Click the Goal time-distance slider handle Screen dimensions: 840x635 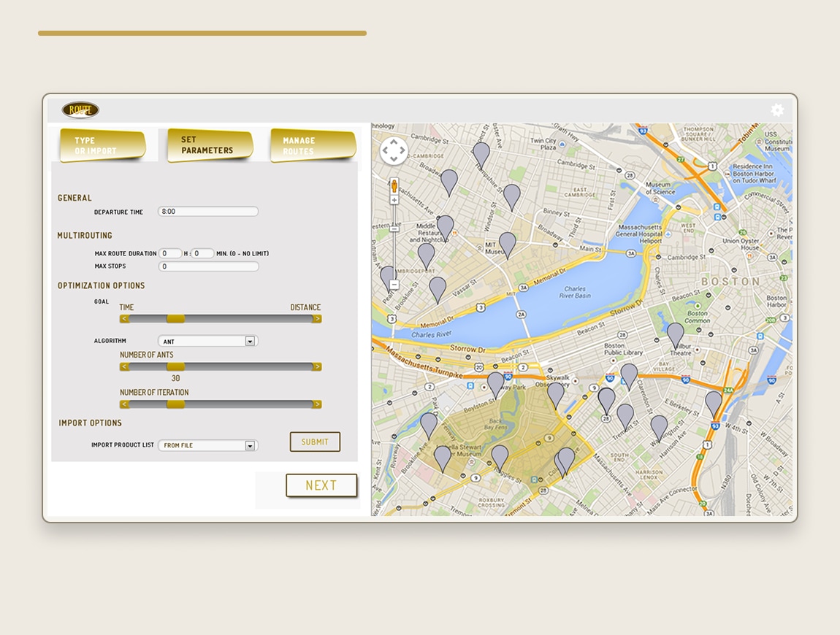tap(176, 318)
